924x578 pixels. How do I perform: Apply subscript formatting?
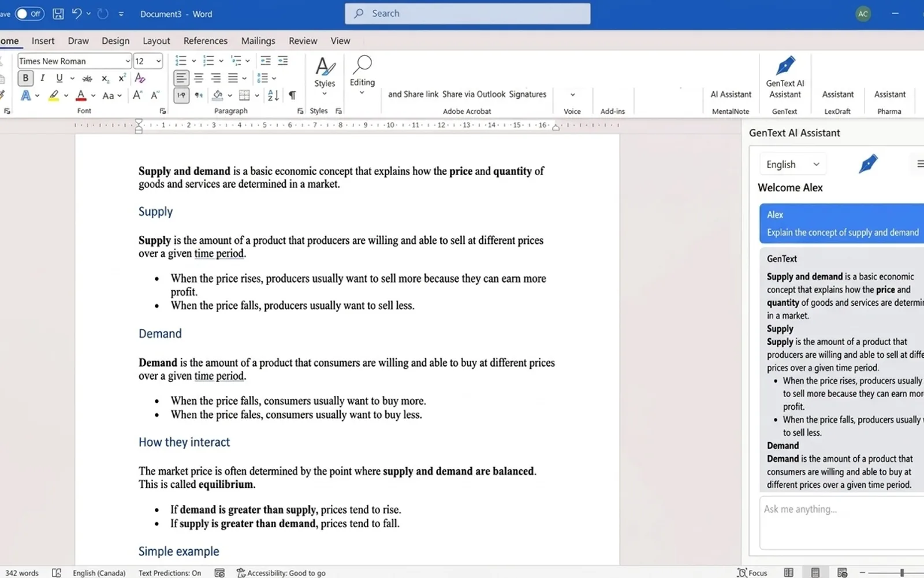tap(105, 79)
